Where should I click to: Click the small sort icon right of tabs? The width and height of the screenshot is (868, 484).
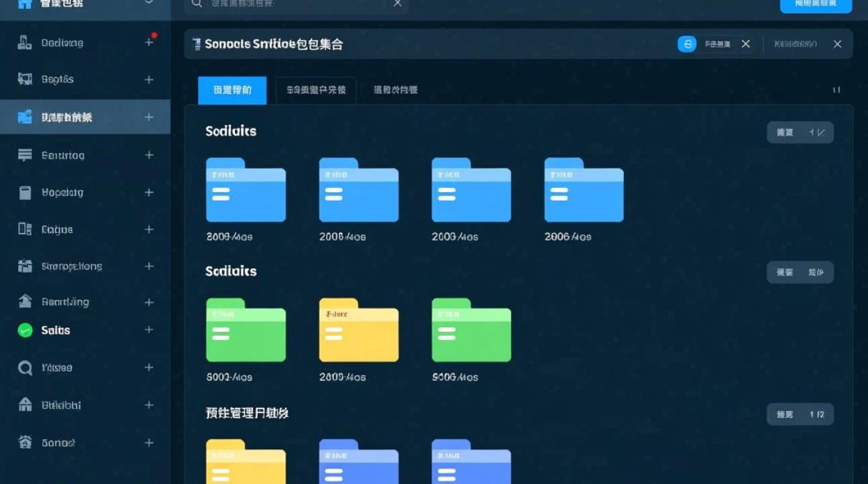tap(836, 90)
